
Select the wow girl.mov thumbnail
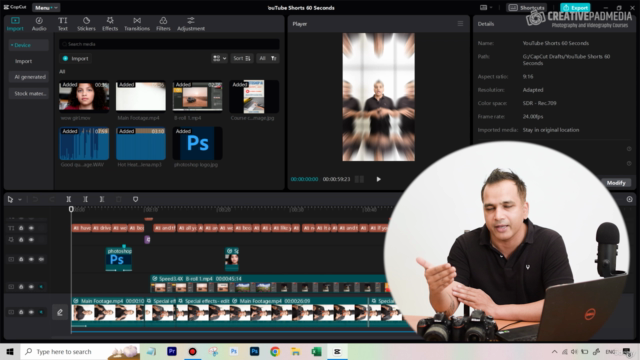[84, 96]
